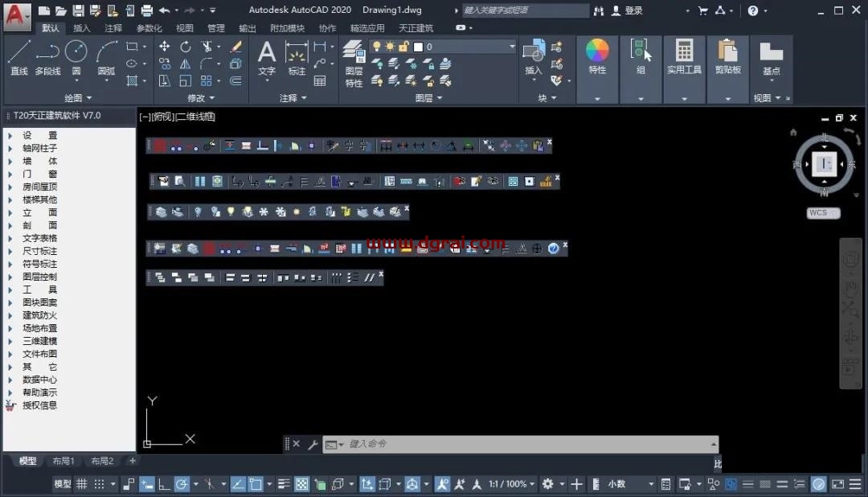Click the Insert block (插入) icon

[x=533, y=56]
